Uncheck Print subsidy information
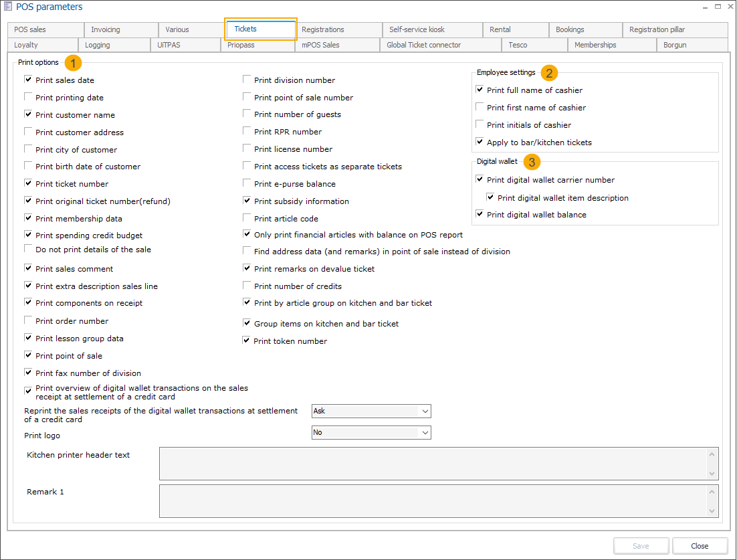This screenshot has height=560, width=737. click(247, 201)
